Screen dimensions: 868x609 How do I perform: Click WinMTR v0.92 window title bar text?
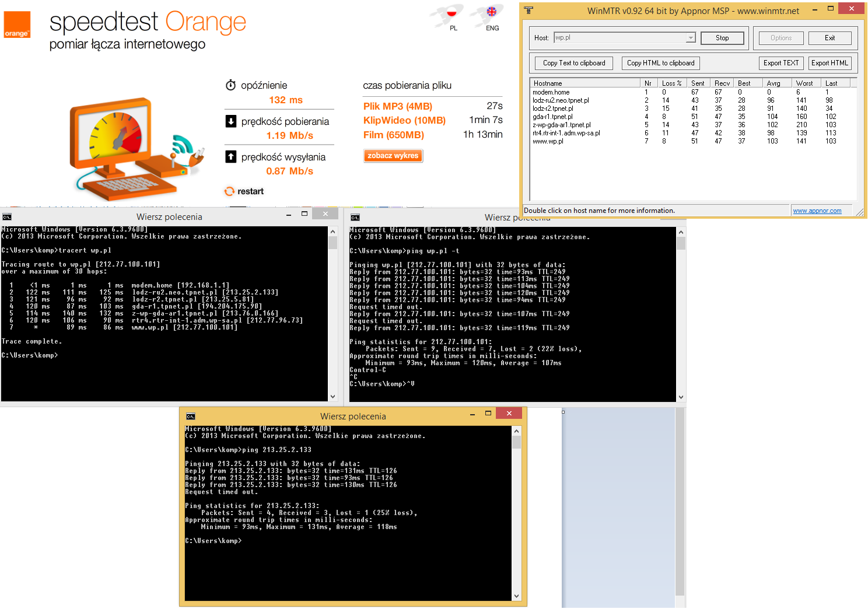[x=693, y=10]
